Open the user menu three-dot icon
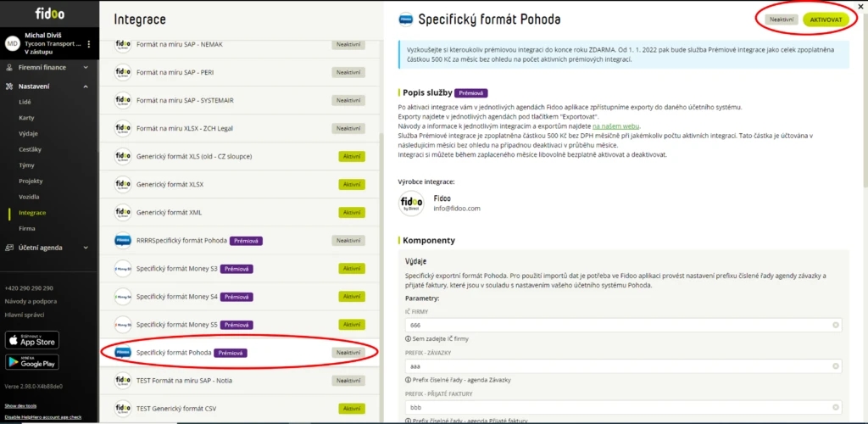This screenshot has height=424, width=868. 89,44
